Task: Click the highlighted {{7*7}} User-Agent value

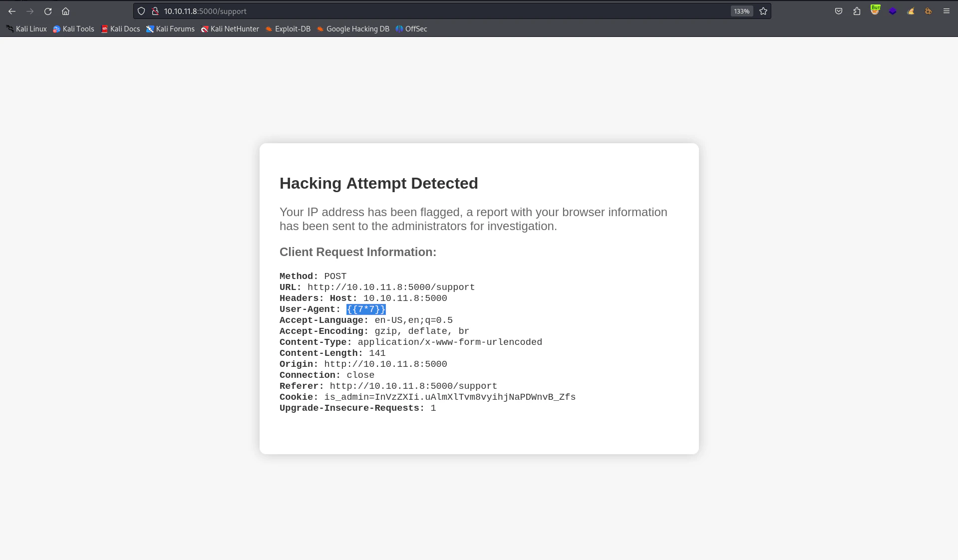Action: (x=366, y=309)
